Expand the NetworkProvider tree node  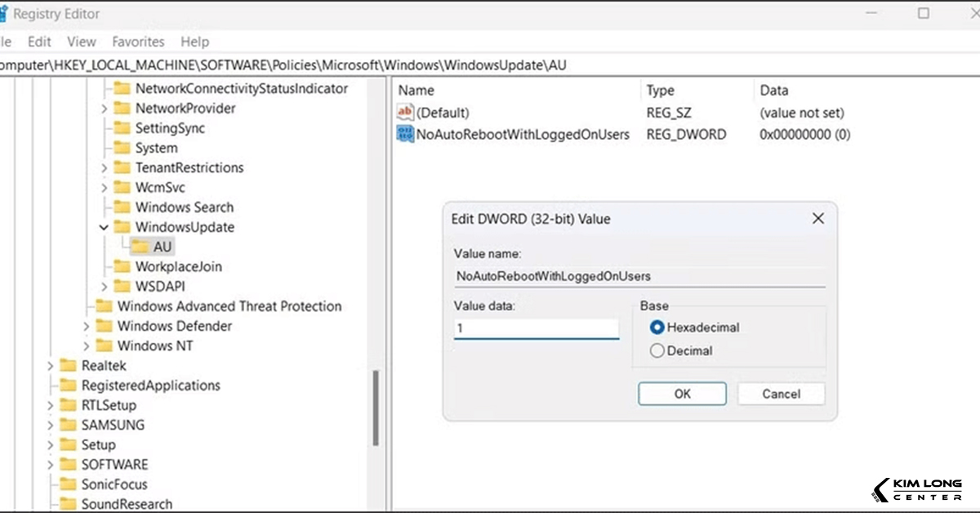pos(104,108)
